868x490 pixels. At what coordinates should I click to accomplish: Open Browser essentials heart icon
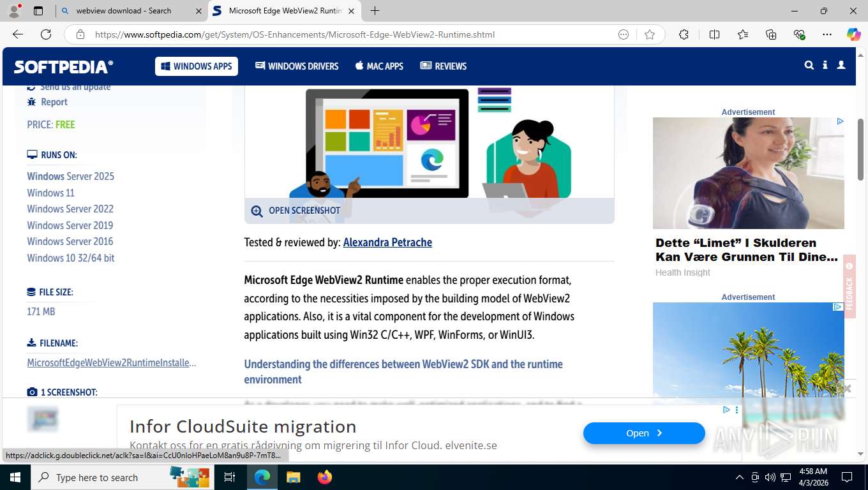click(799, 34)
